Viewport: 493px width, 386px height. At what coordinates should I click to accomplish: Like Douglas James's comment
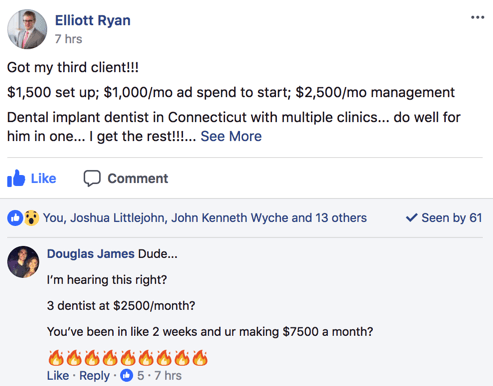(x=58, y=376)
